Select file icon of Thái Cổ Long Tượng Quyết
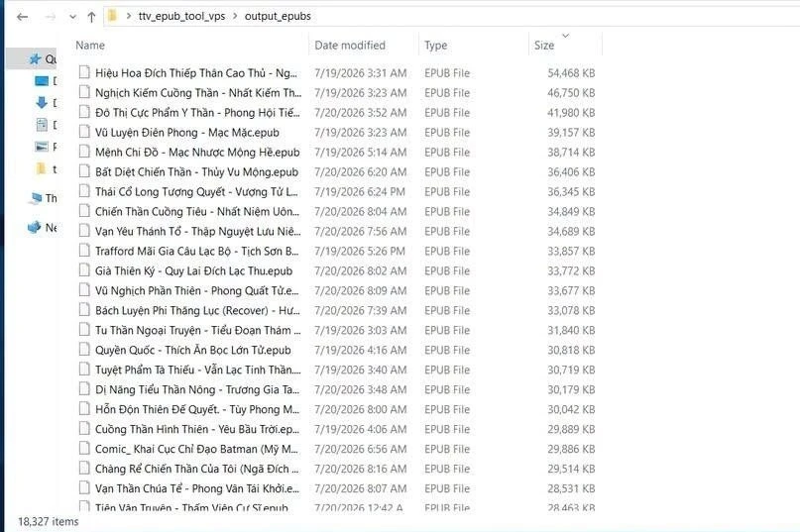The height and width of the screenshot is (532, 800). [84, 191]
